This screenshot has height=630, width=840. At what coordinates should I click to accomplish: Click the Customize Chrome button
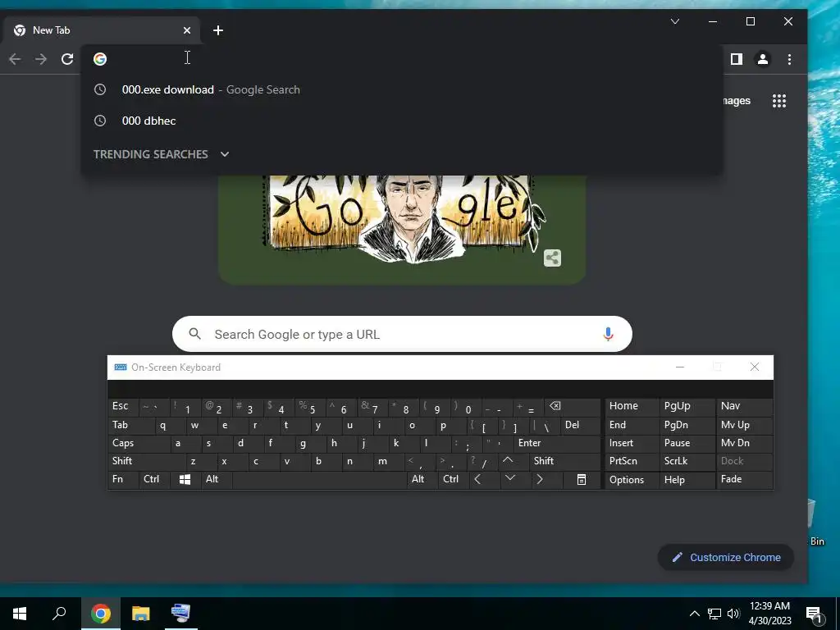click(x=726, y=557)
